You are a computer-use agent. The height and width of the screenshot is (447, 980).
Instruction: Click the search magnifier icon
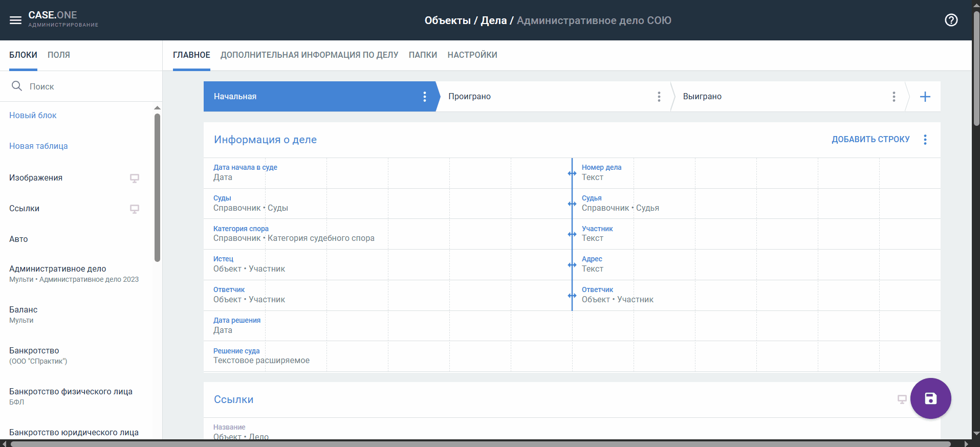pos(17,86)
